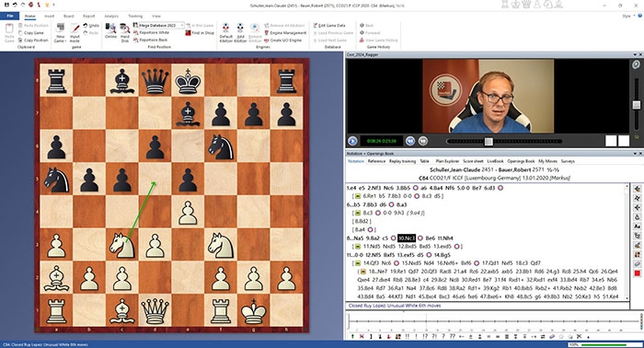
Task: Expand the Notation pane options arrow
Action: pos(636,153)
